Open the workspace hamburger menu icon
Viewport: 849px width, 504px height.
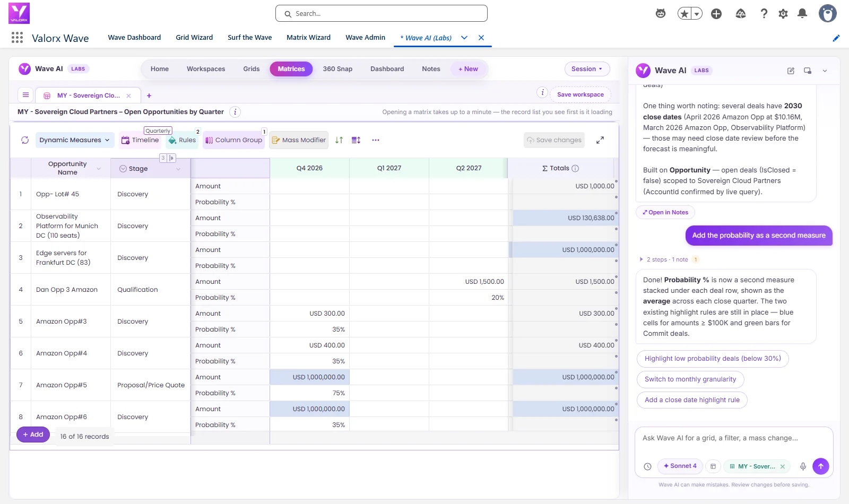(25, 95)
